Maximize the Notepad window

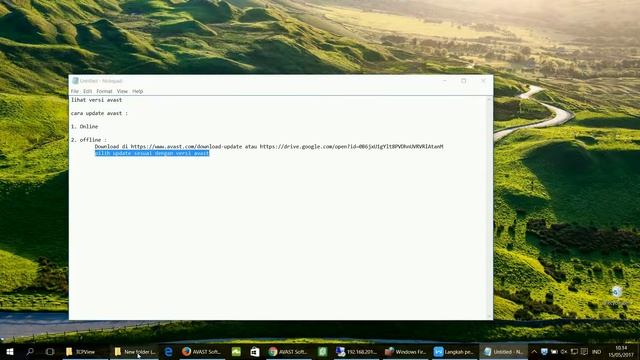464,81
